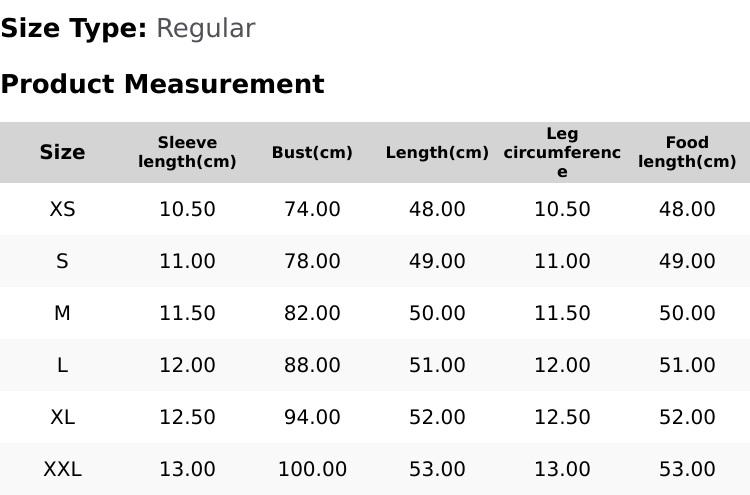The image size is (750, 495).
Task: Click the Size Type label
Action: (74, 29)
